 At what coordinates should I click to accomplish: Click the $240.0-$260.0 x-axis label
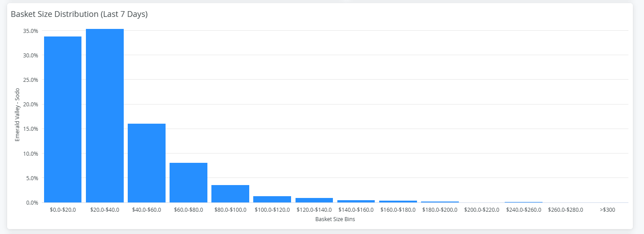point(523,210)
